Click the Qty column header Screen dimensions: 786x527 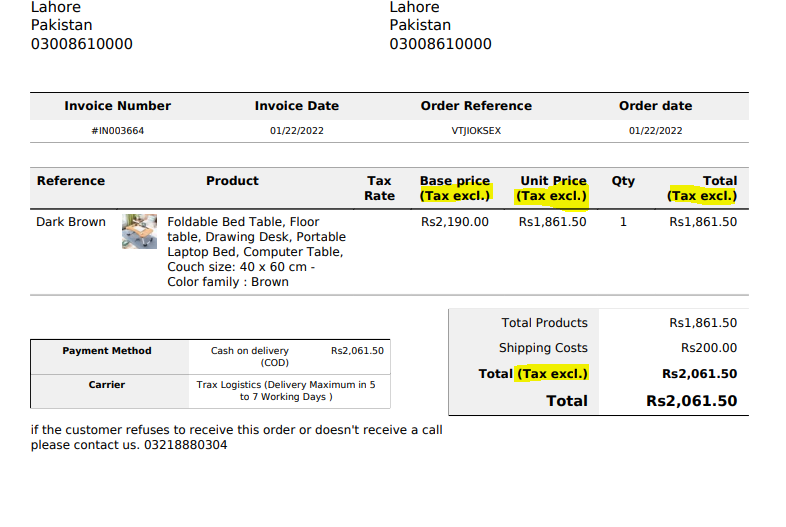pos(623,181)
